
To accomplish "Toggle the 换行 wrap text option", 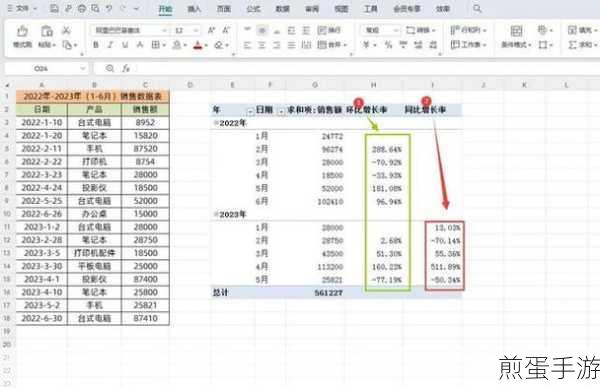I will (329, 30).
